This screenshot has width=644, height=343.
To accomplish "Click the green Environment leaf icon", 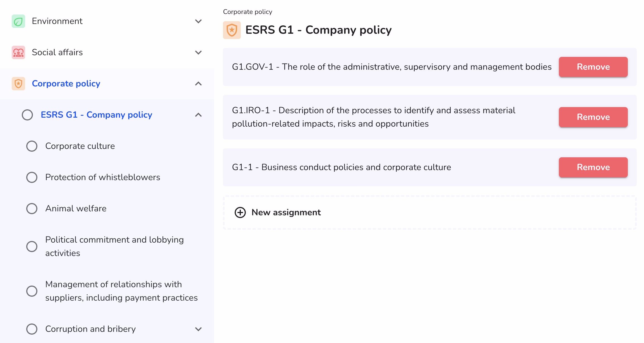I will tap(18, 21).
